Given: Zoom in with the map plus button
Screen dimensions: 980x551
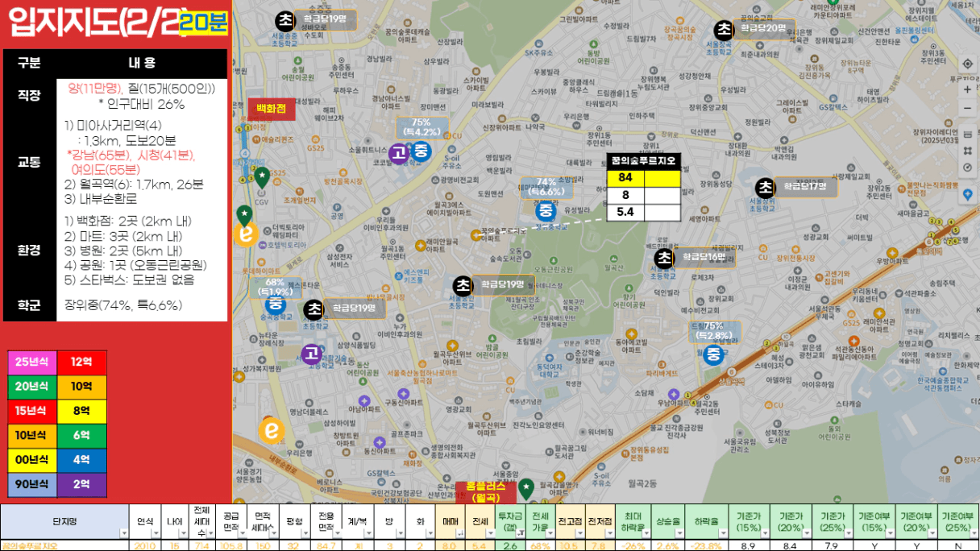Looking at the screenshot, I should tap(967, 89).
